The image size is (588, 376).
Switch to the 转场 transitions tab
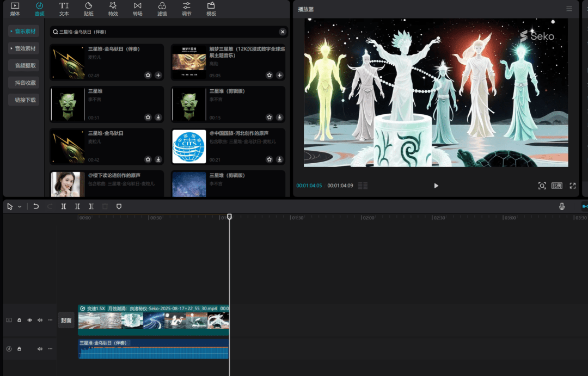pyautogui.click(x=138, y=9)
